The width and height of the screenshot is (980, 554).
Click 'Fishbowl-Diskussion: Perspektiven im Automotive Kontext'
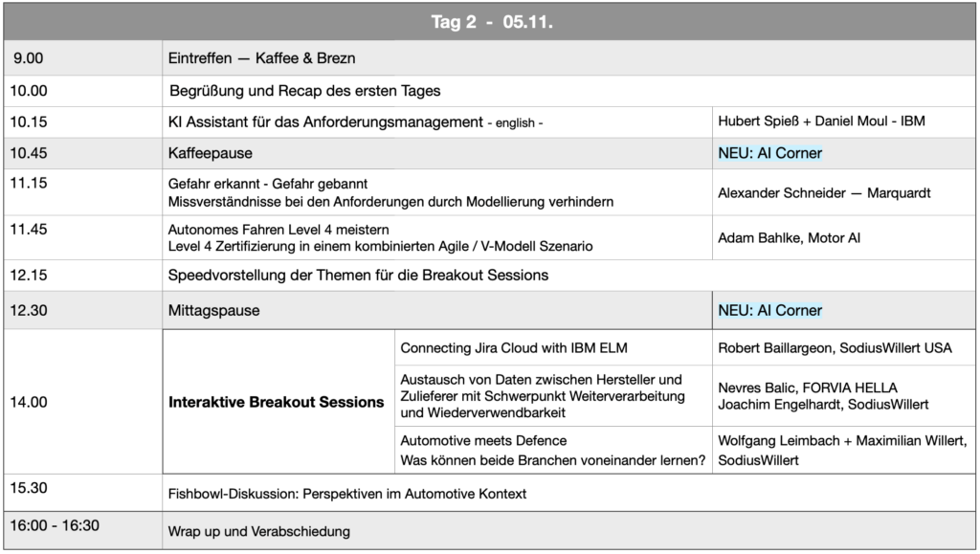pos(346,494)
